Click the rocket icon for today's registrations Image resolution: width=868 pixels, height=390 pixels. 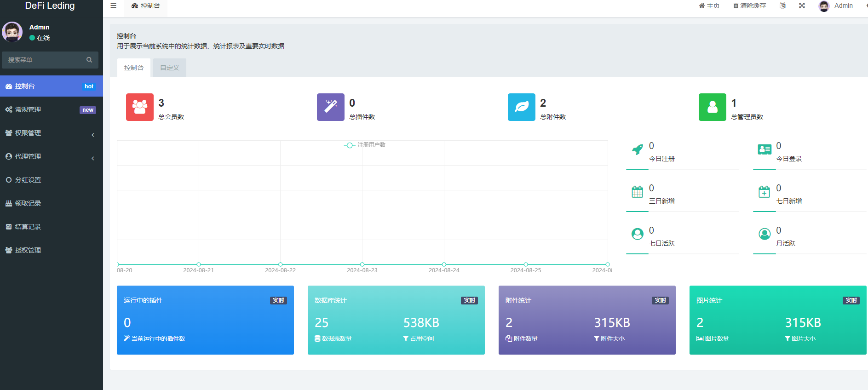point(637,149)
